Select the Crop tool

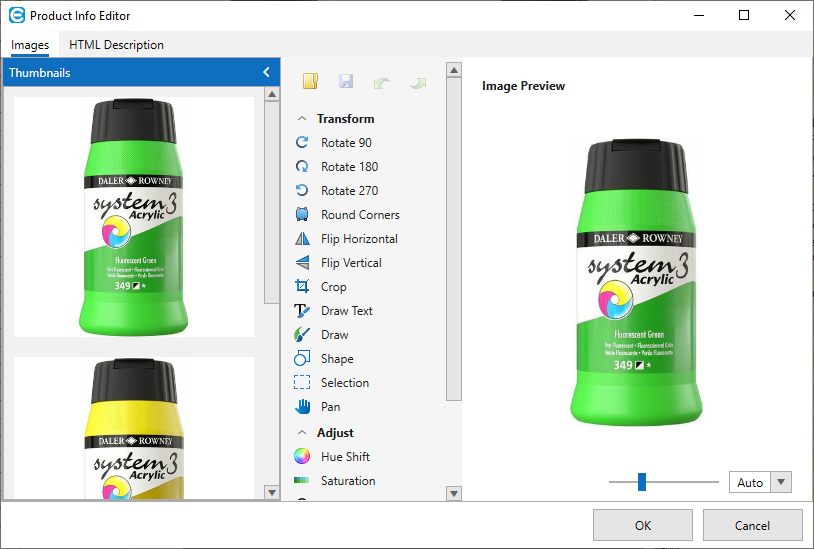303,287
